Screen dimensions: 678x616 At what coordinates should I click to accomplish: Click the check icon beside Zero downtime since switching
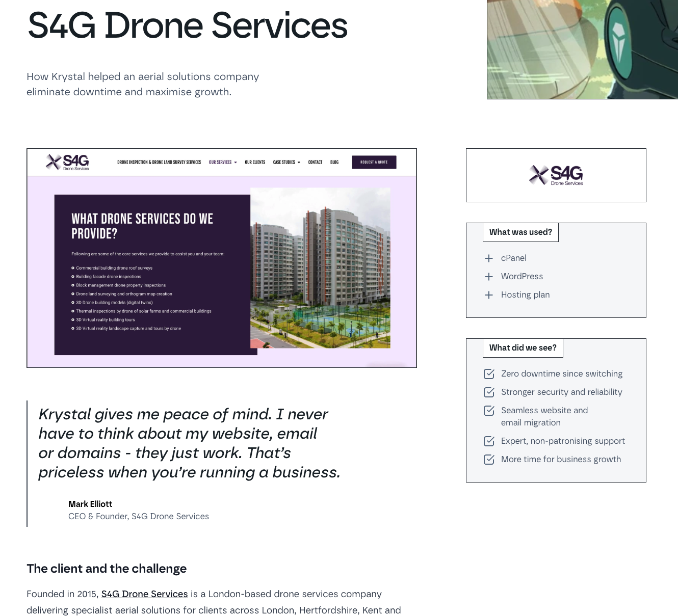coord(489,374)
